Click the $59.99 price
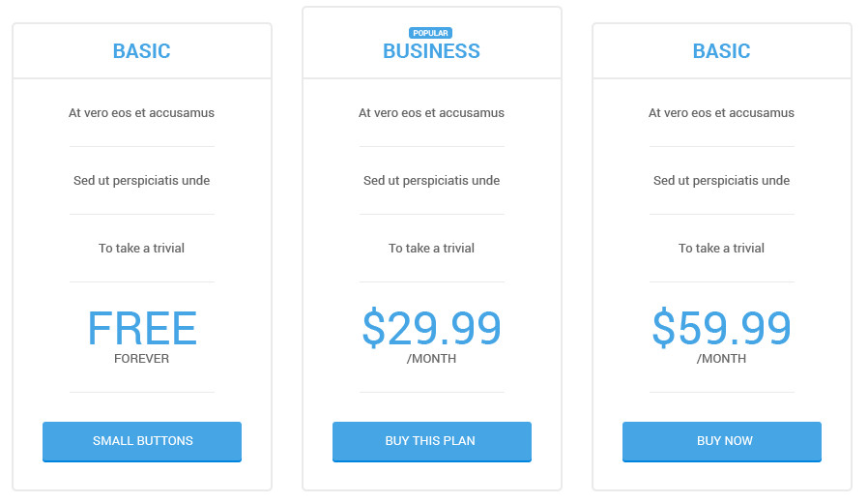The image size is (868, 503). coord(721,329)
